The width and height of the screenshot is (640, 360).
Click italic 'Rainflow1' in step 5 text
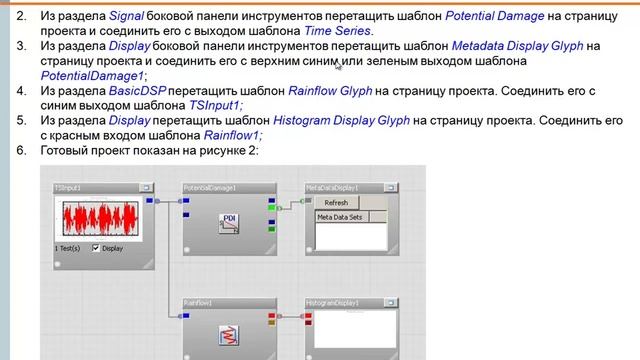click(231, 135)
